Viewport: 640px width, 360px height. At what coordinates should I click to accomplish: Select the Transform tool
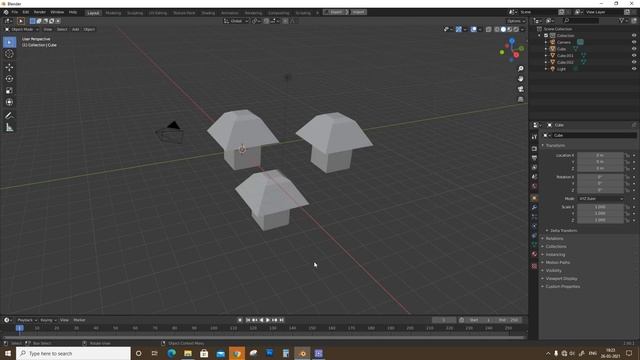click(9, 102)
